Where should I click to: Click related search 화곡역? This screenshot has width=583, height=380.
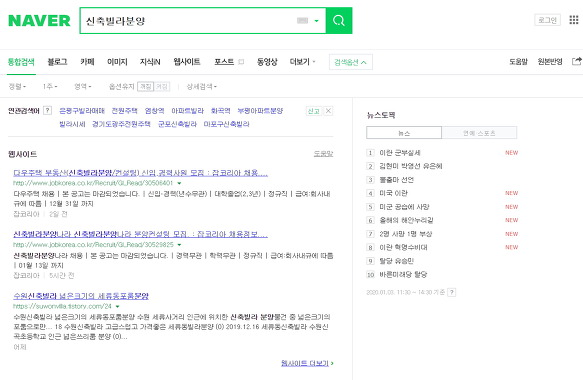(220, 111)
